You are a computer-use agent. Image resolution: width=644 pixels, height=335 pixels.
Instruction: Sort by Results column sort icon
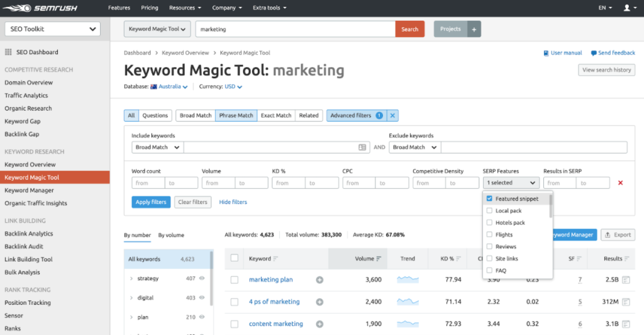pos(627,259)
